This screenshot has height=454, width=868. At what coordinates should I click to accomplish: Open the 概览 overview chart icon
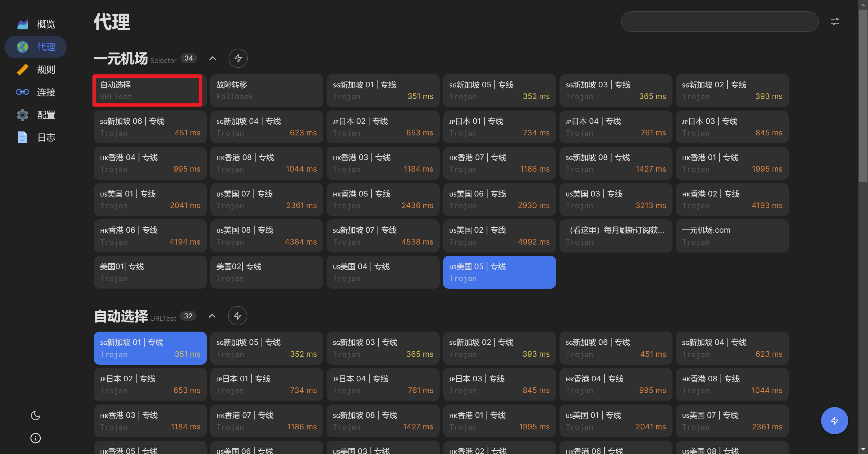pos(23,24)
